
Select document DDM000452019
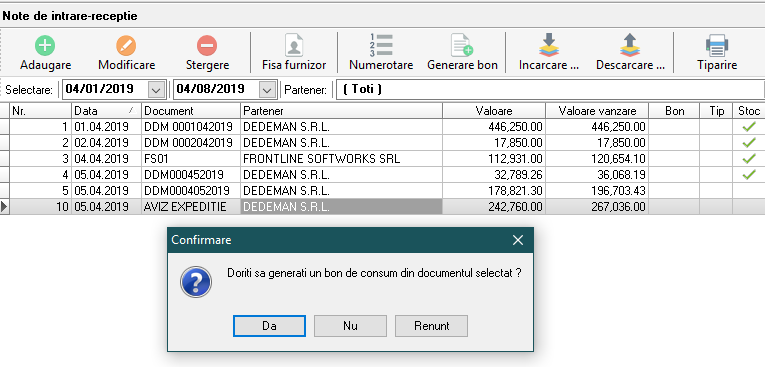(x=191, y=175)
